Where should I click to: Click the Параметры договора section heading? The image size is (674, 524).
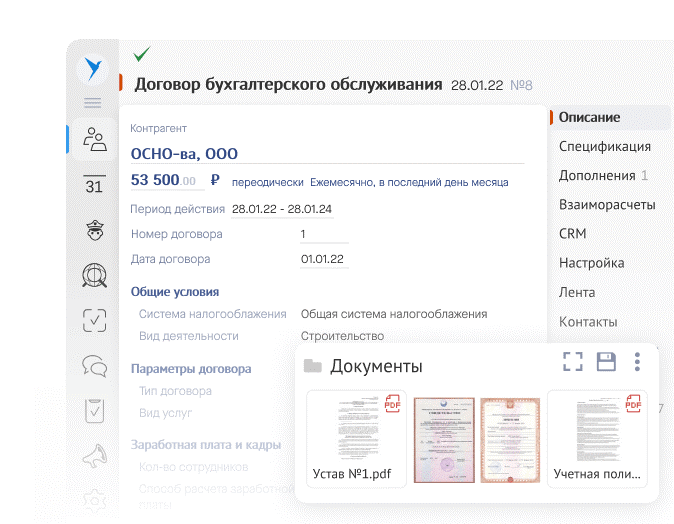[x=191, y=369]
